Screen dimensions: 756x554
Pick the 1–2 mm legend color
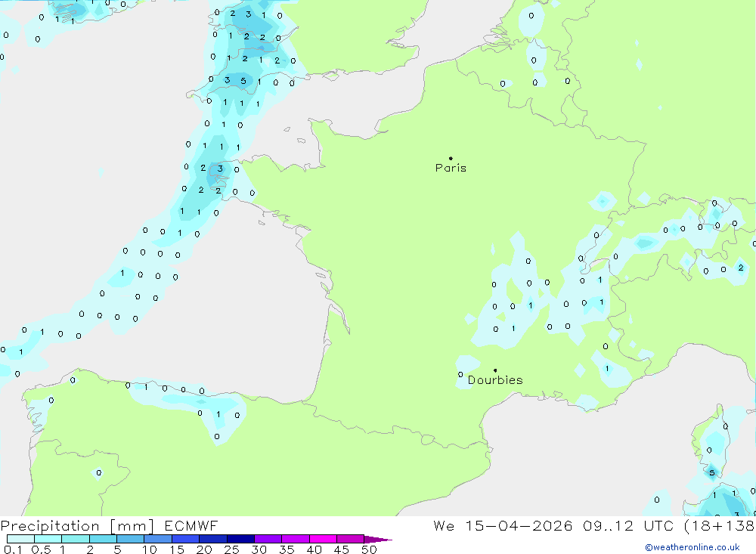coord(76,539)
